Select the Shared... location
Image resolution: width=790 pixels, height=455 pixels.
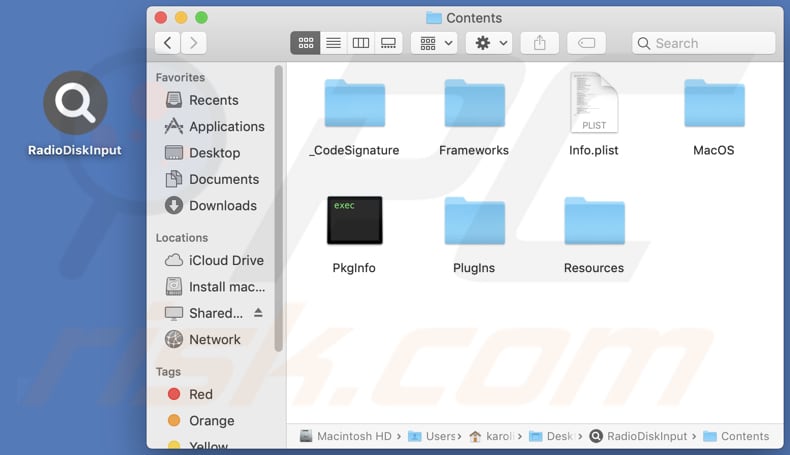coord(204,313)
